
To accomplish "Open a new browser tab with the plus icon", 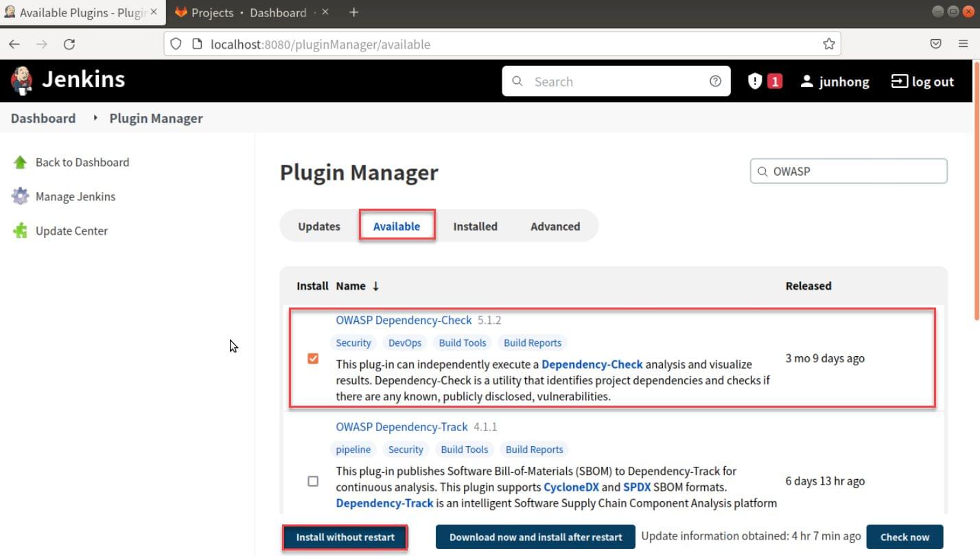I will [x=354, y=12].
